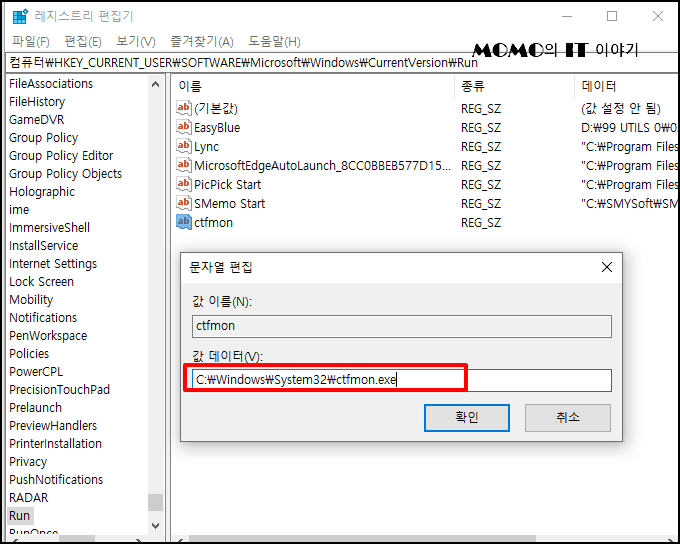Select the (기본값) string value icon
680x544 pixels.
[x=183, y=108]
